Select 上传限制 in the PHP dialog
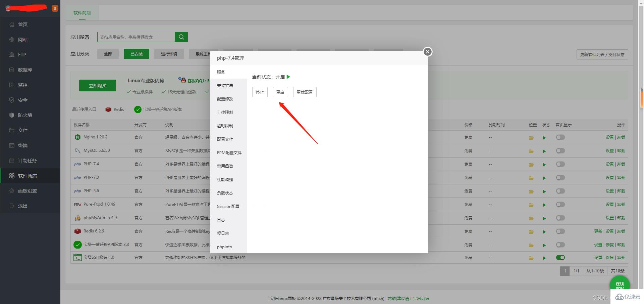This screenshot has height=304, width=644. click(x=229, y=113)
